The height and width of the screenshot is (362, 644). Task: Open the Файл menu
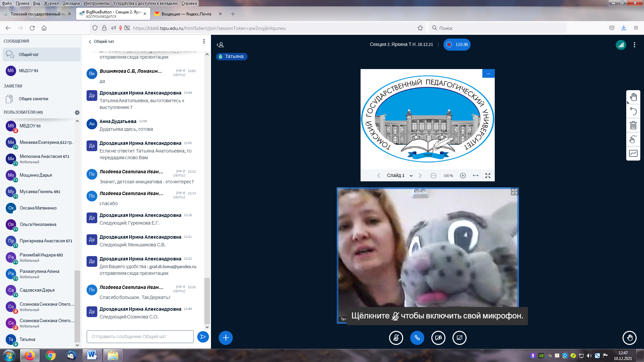pos(7,3)
